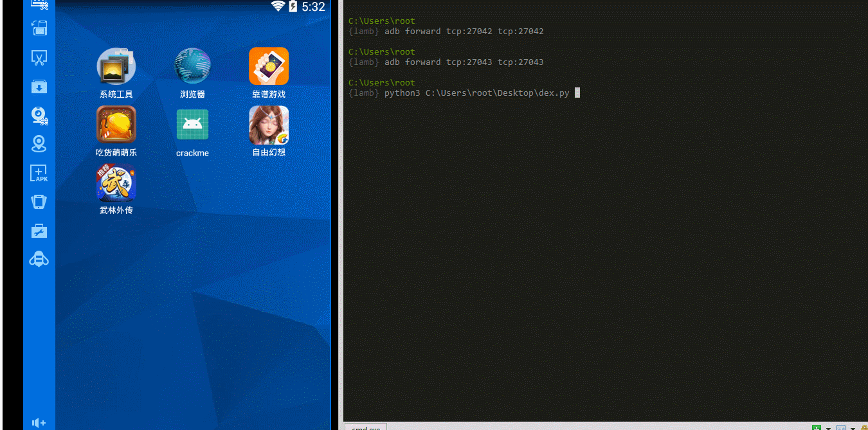Click the 'adb forward tcp:27042 tcp:27042' command line
Image resolution: width=868 pixels, height=430 pixels.
pyautogui.click(x=464, y=31)
